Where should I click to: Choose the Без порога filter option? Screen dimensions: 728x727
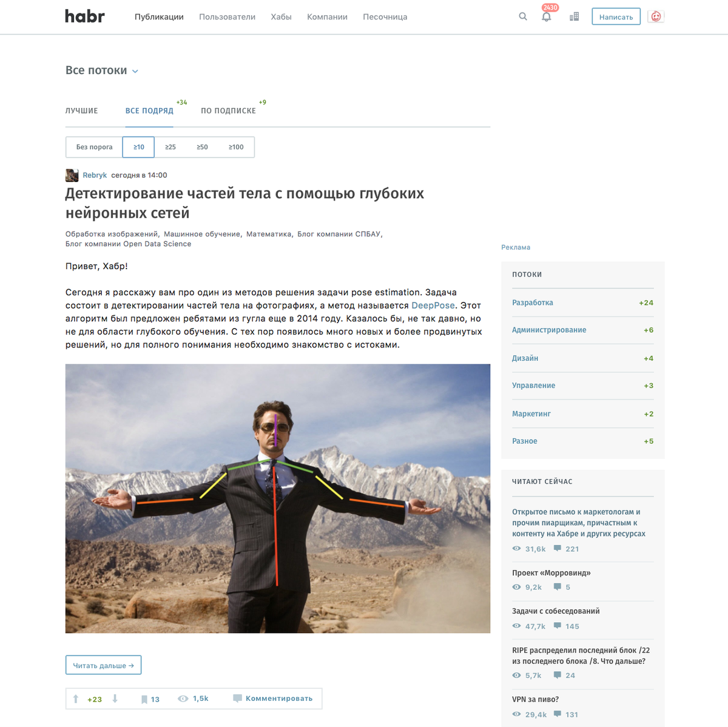(94, 147)
